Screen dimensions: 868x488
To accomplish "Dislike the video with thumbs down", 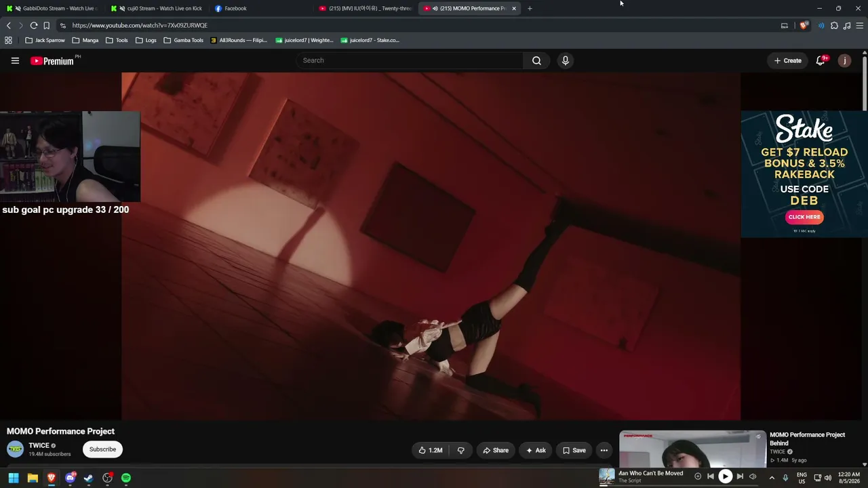I will click(460, 450).
